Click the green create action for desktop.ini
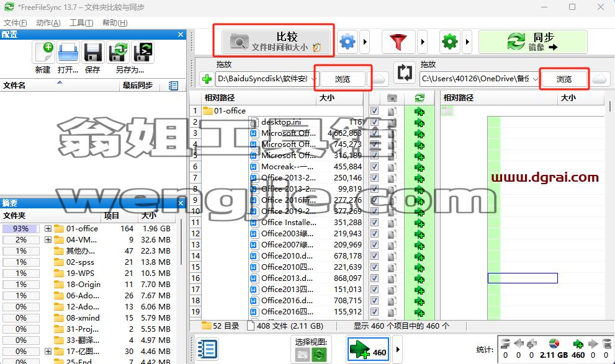Viewport: 615px width, 364px height. click(420, 122)
